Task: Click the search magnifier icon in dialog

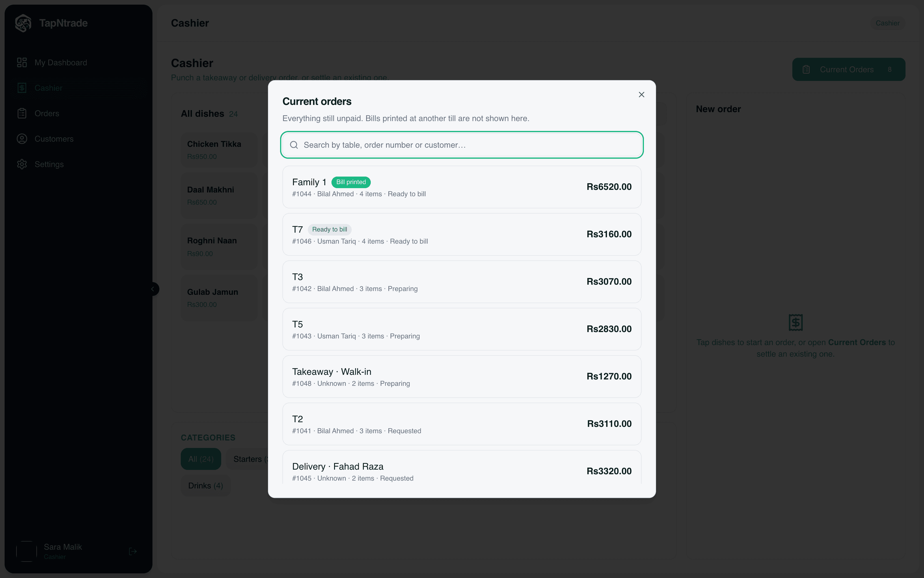Action: [x=294, y=145]
